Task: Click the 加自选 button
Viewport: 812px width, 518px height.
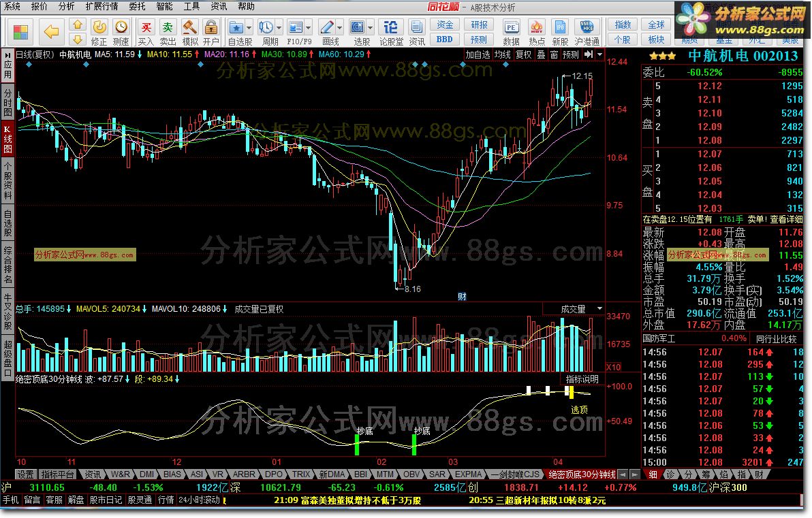Action: click(x=477, y=54)
